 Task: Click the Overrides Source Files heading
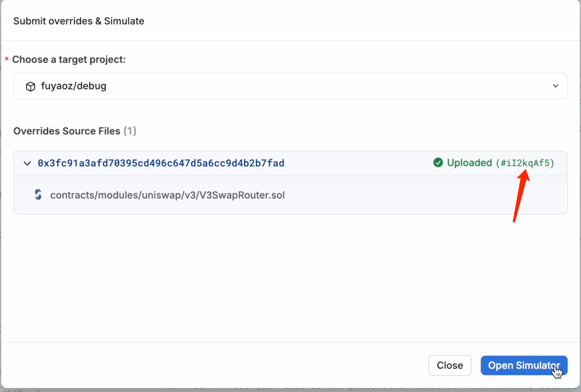(67, 131)
